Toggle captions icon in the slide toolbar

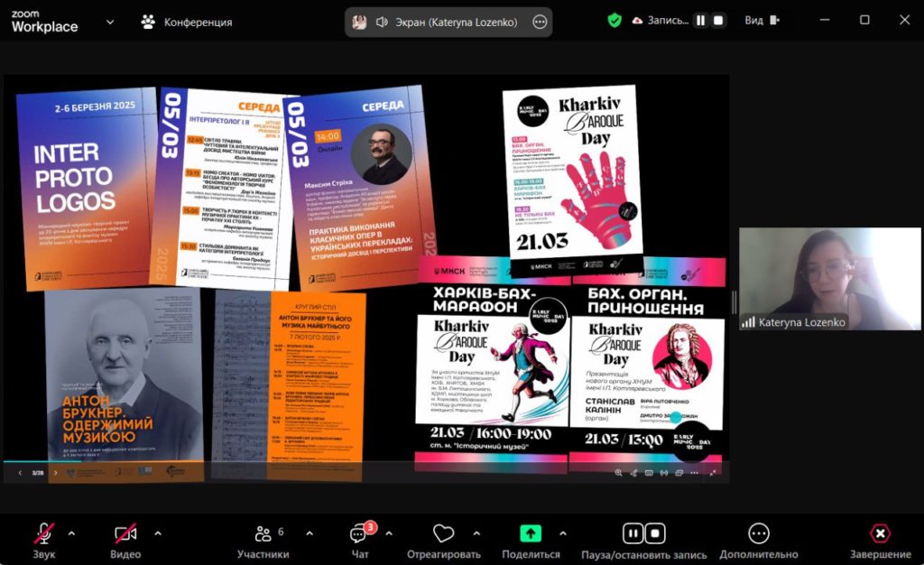[649, 473]
